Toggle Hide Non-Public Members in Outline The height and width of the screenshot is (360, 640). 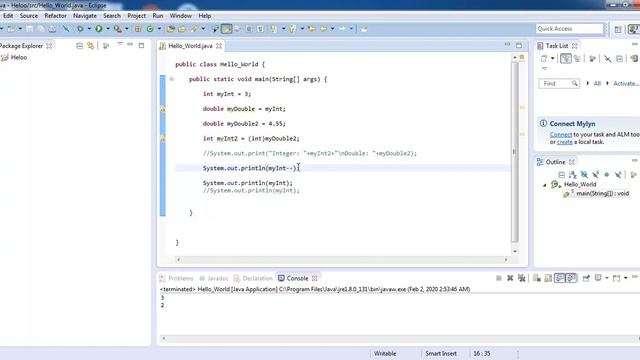pyautogui.click(x=607, y=175)
